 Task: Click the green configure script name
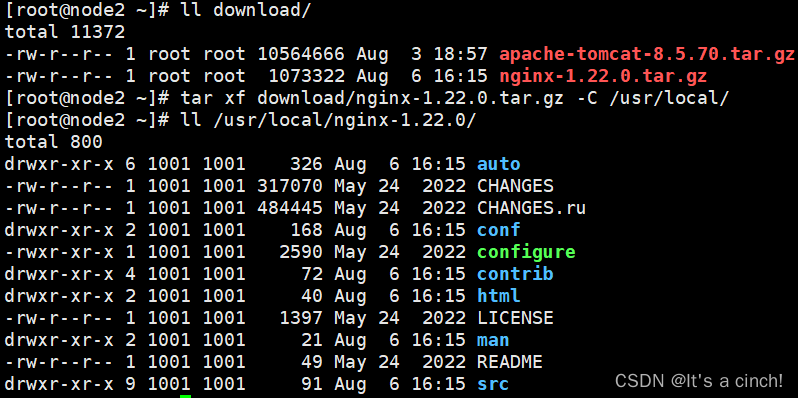pyautogui.click(x=526, y=252)
